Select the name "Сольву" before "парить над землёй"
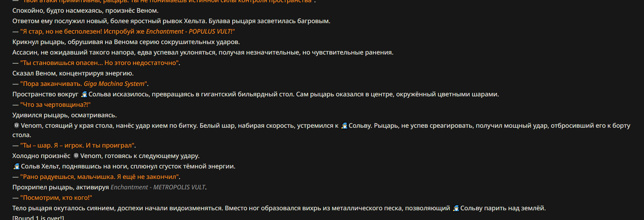644x220 pixels. coord(471,208)
